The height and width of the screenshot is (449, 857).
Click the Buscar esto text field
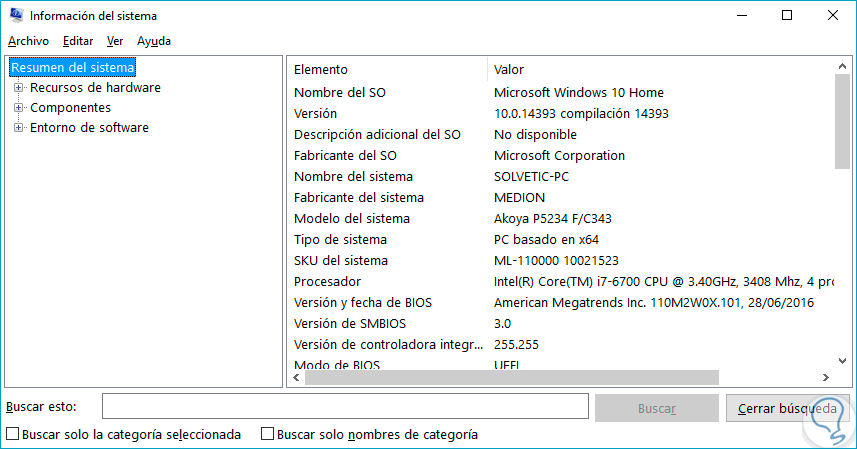pos(345,407)
